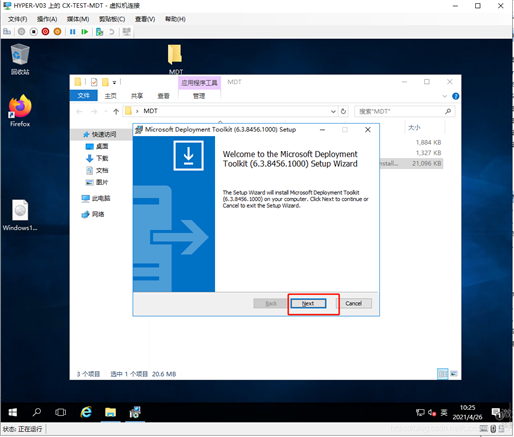The width and height of the screenshot is (514, 437).
Task: Select 桌面 in the navigation pane
Action: [x=97, y=146]
